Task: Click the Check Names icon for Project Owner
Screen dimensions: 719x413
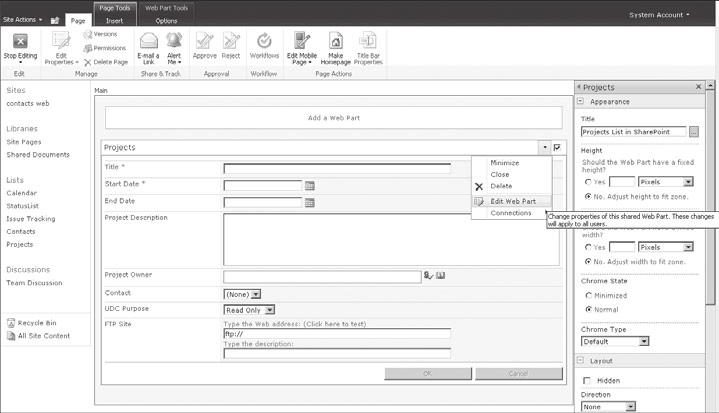Action: (x=428, y=275)
